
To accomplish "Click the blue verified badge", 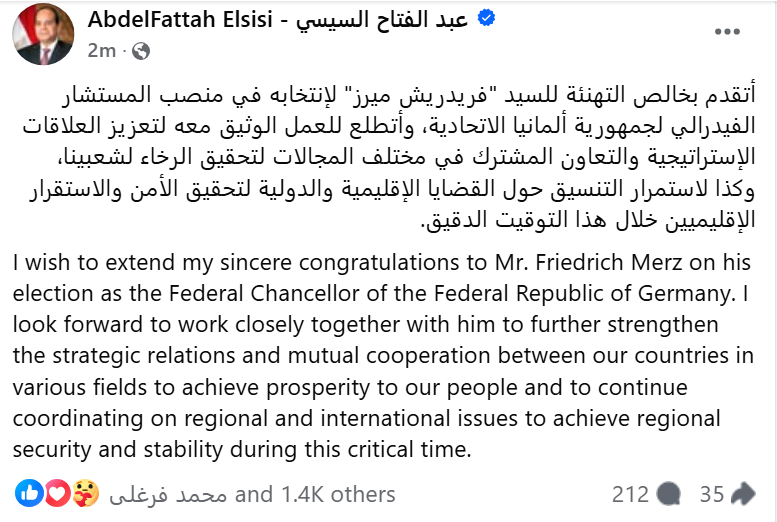I will click(486, 18).
